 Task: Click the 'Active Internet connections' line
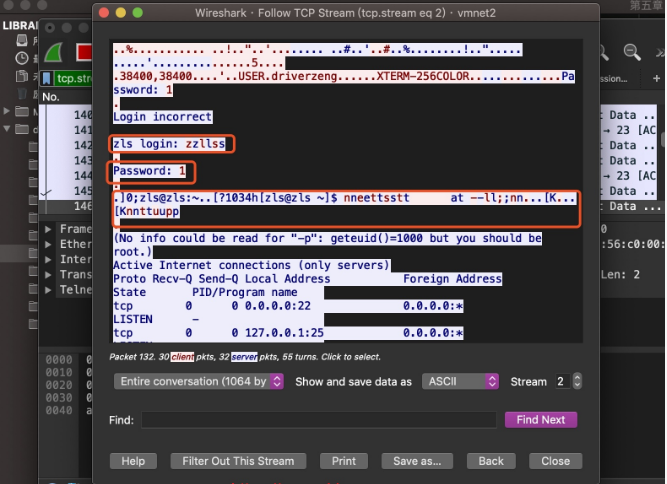251,265
